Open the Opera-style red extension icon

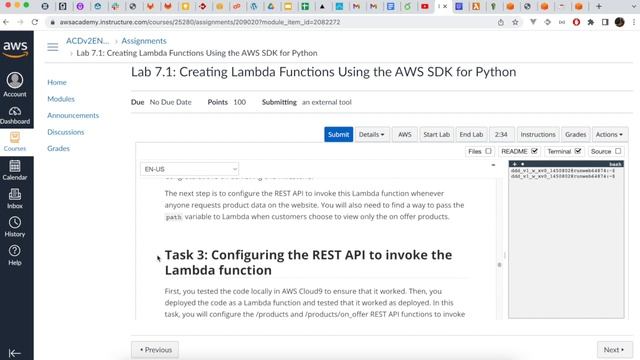point(576,22)
